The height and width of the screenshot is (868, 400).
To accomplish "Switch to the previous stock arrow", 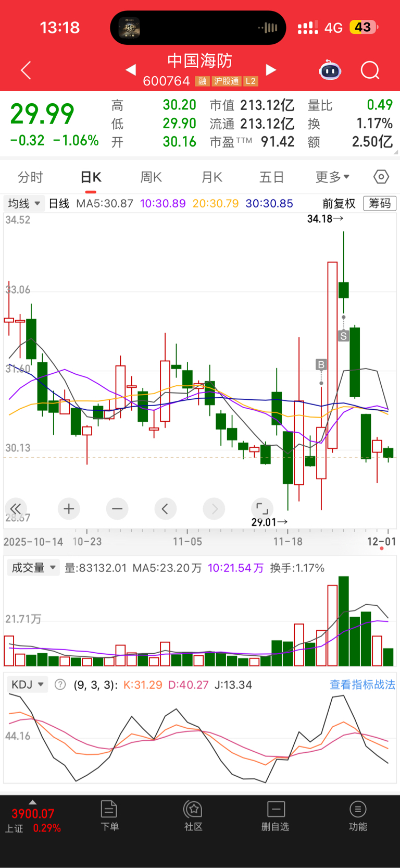I will tap(131, 69).
